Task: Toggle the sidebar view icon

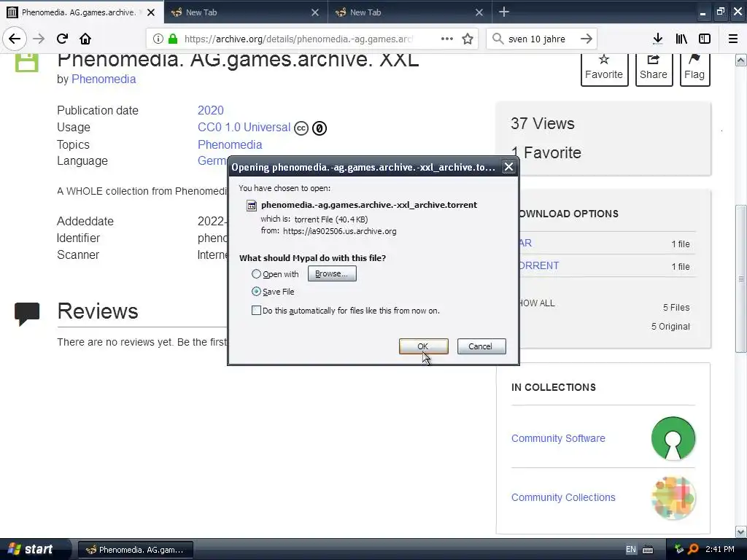Action: click(x=705, y=39)
